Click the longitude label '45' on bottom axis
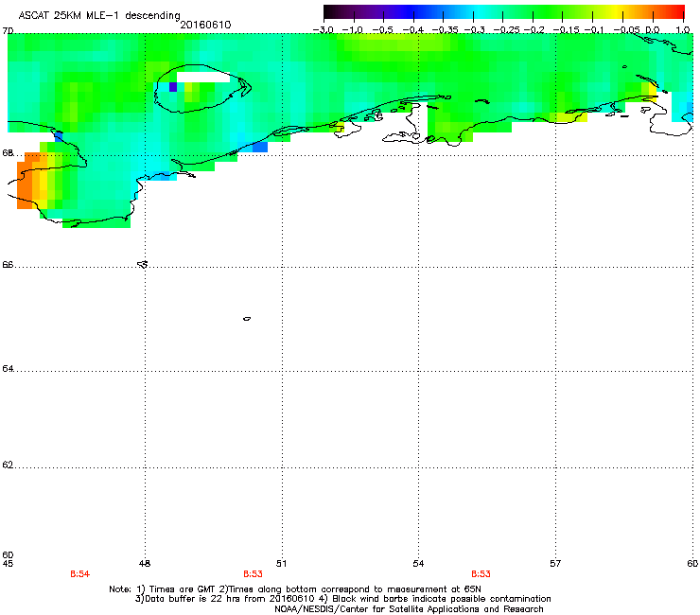The height and width of the screenshot is (615, 700). [x=8, y=564]
